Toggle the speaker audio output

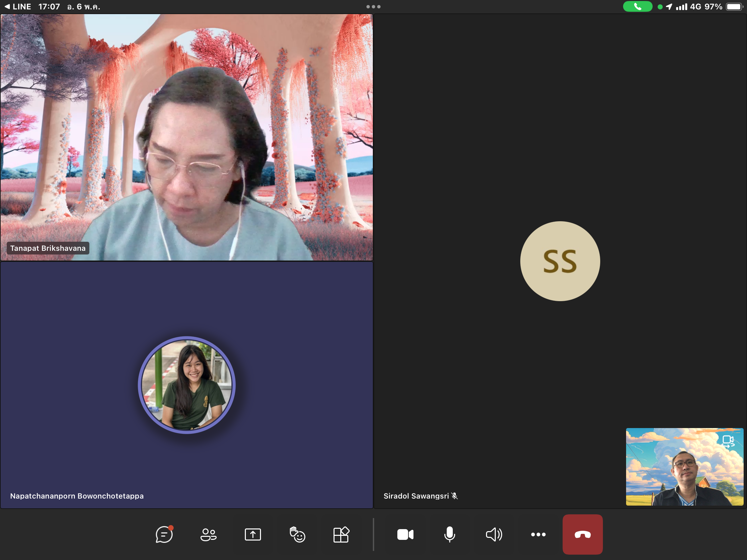(x=494, y=534)
